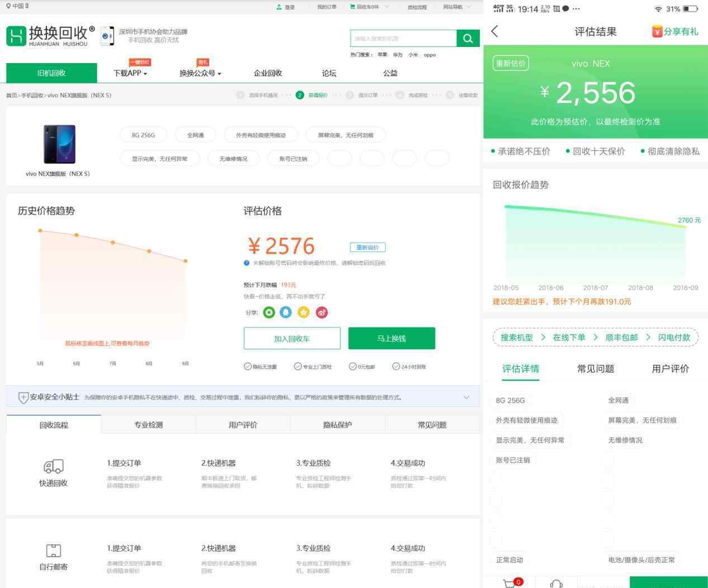Click the delivery truck icon above 快递回收
The image size is (708, 588).
53,466
